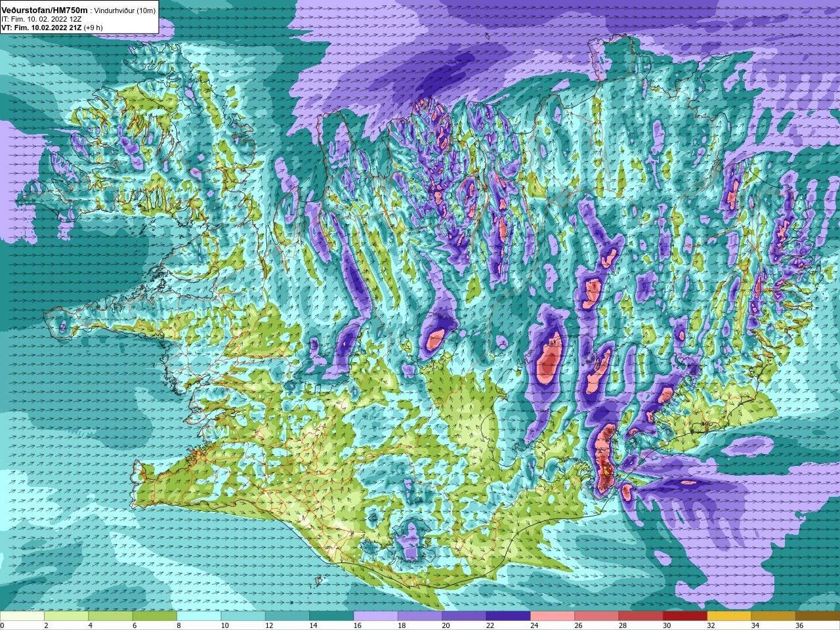Pick the olive green 6–8 legend swatch
Image resolution: width=840 pixels, height=630 pixels.
click(x=155, y=616)
